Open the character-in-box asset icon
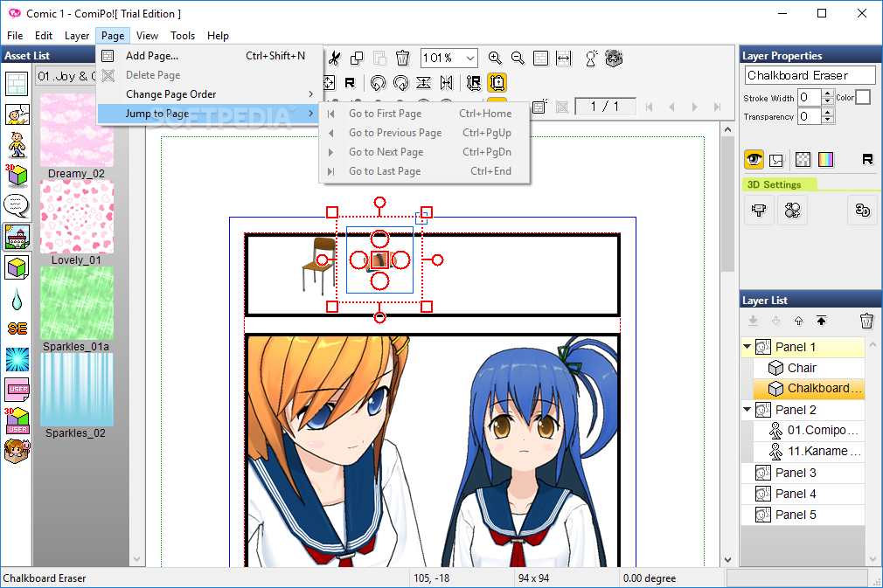The height and width of the screenshot is (588, 883). (x=17, y=451)
